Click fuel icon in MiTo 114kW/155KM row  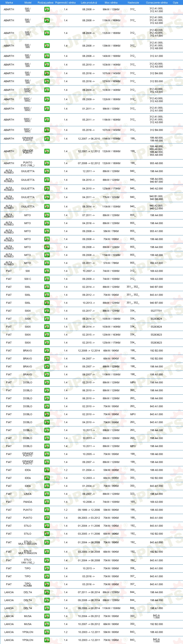click(47, 255)
